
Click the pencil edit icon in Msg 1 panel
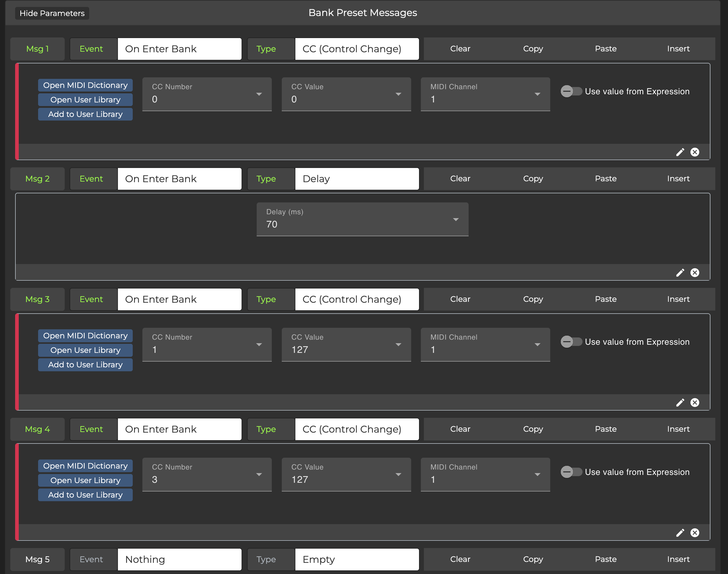(x=680, y=152)
